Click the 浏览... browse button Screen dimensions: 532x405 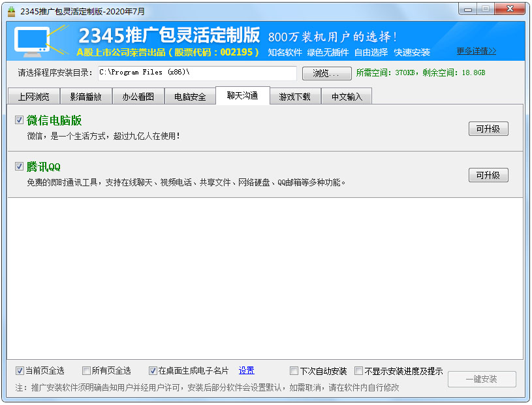click(x=327, y=73)
